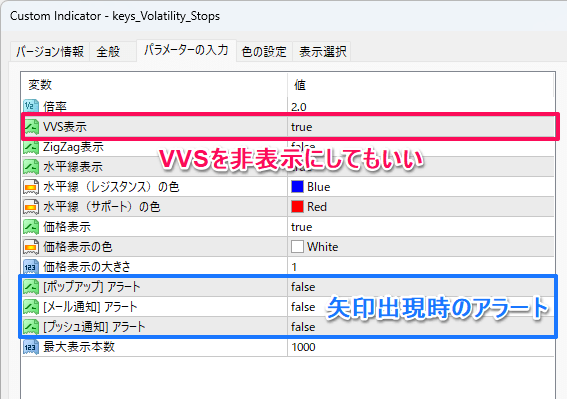
Task: Select the 水平線(レジスタンス)の色 label
Action: pos(111,187)
